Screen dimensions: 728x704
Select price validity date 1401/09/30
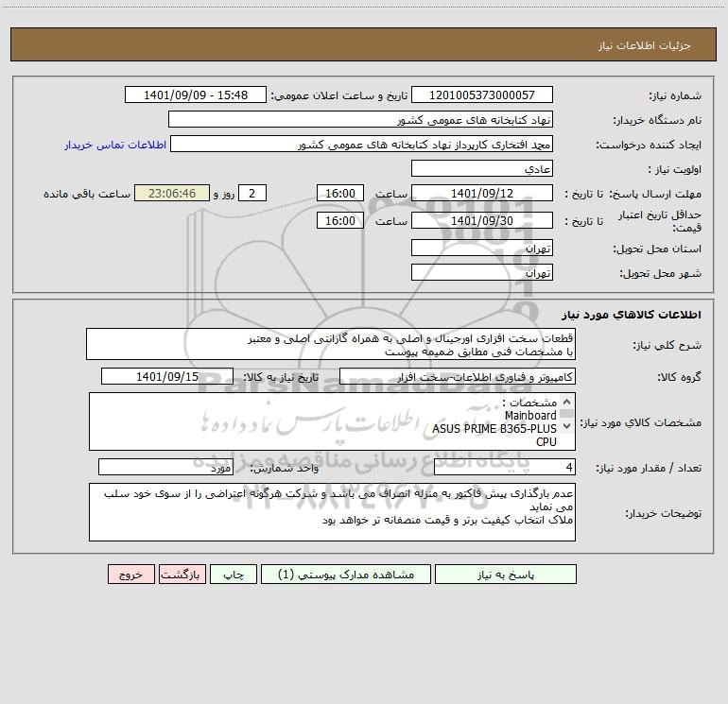click(x=482, y=220)
